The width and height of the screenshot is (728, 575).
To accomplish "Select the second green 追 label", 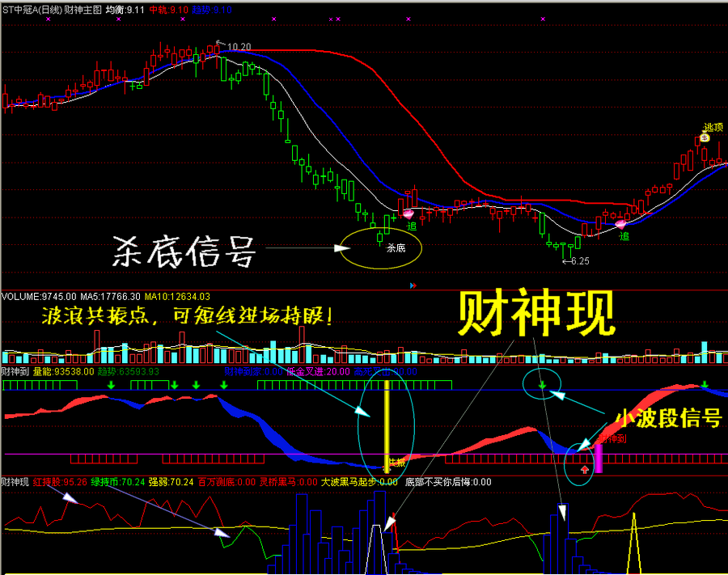I will tap(624, 236).
